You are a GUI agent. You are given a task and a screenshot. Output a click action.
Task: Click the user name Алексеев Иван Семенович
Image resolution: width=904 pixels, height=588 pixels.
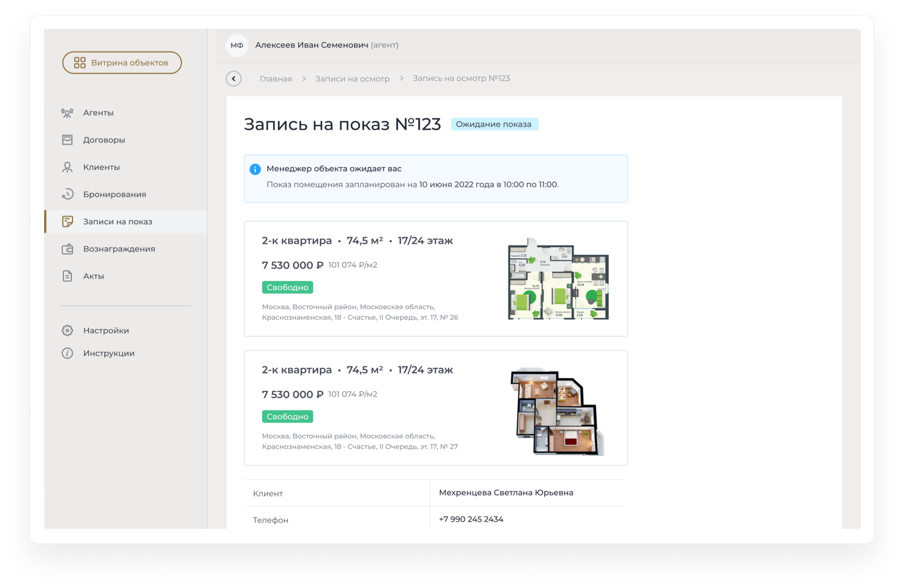coord(312,45)
